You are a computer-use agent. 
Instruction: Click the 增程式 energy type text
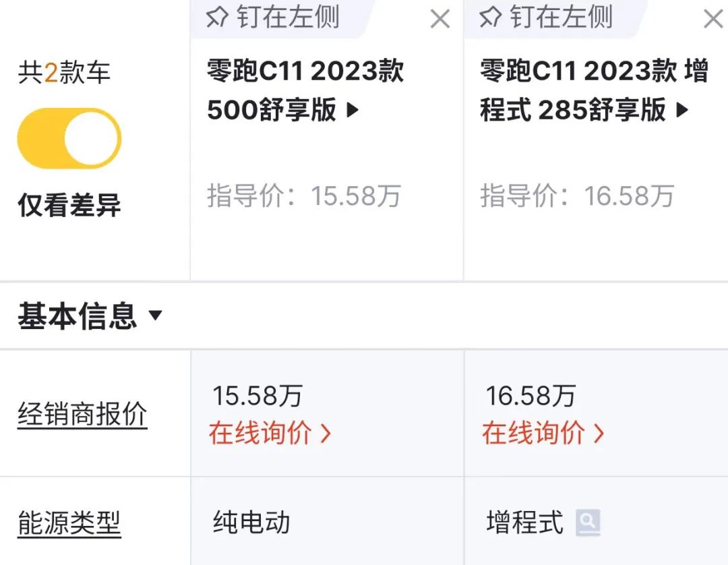[524, 523]
